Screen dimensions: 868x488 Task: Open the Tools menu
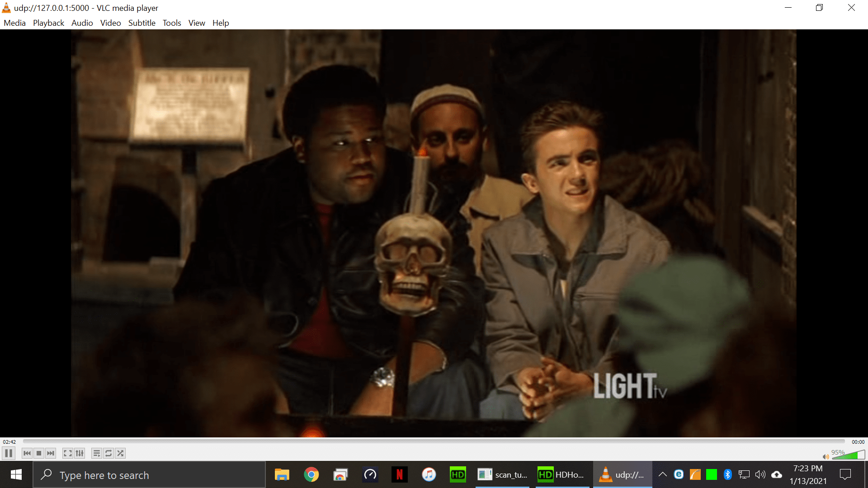[x=172, y=23]
